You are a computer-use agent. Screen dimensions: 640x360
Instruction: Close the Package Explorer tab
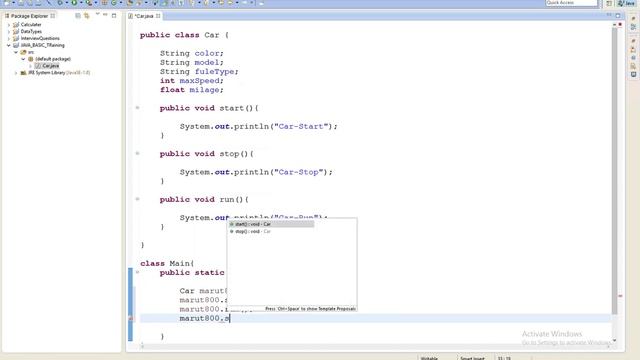(x=53, y=16)
